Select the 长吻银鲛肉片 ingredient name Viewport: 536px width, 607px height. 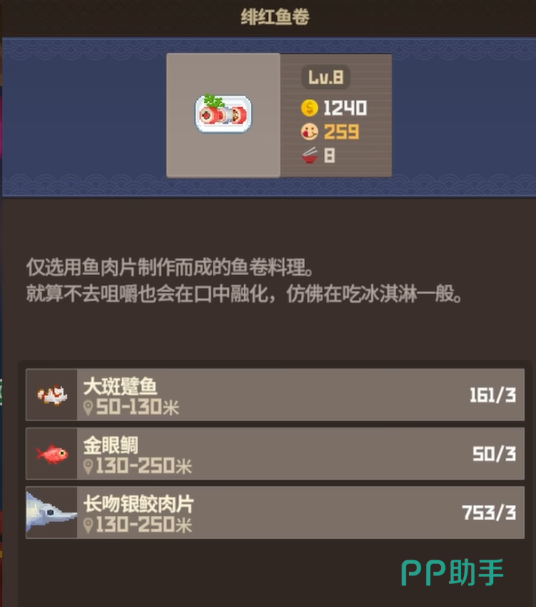(139, 504)
